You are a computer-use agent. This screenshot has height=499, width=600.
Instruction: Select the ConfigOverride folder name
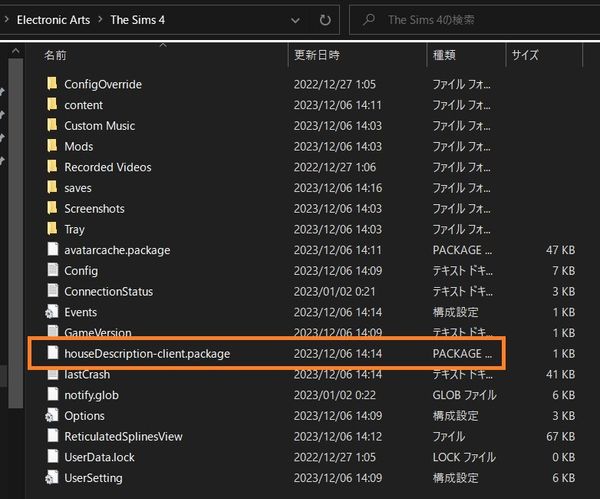103,84
